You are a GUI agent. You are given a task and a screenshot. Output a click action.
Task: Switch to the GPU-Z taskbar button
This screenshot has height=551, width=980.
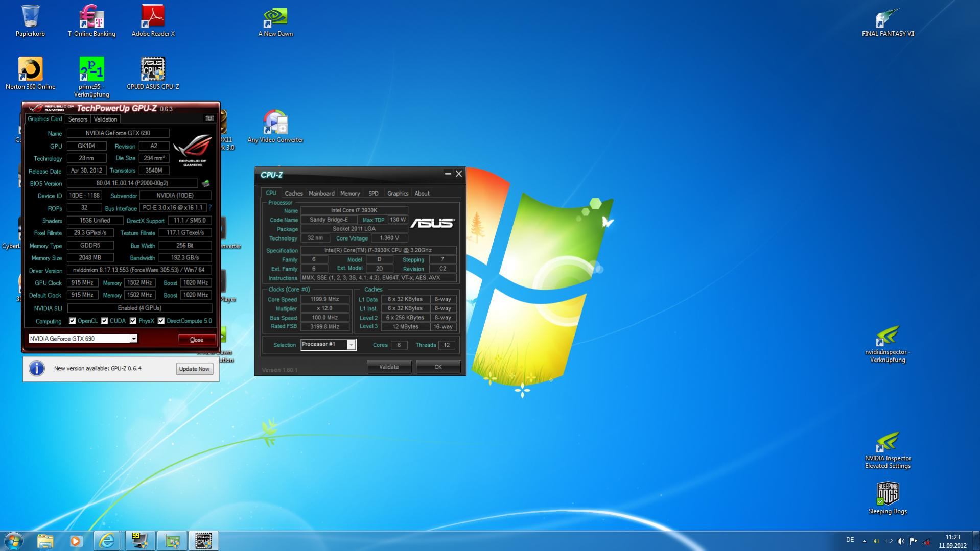coord(172,541)
